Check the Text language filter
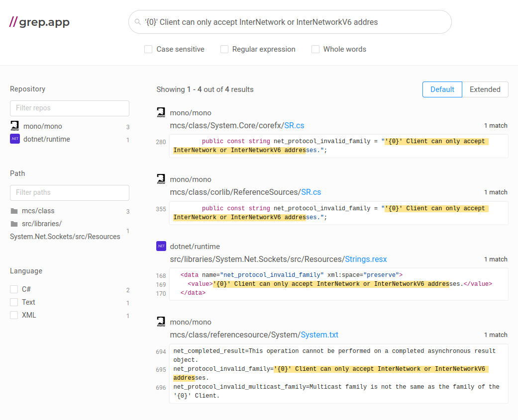Image resolution: width=518 pixels, height=420 pixels. (x=14, y=302)
